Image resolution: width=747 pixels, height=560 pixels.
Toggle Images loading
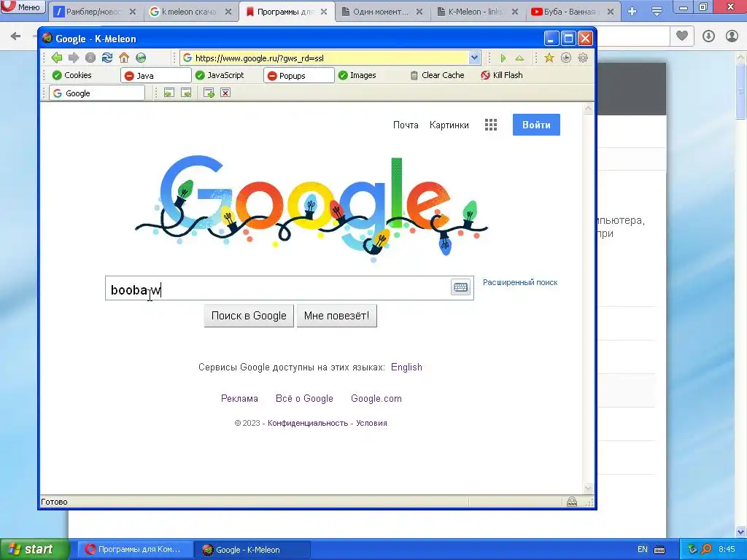click(x=357, y=75)
